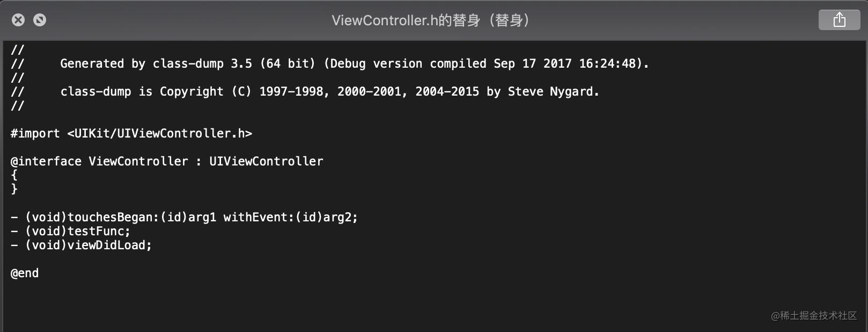Click the 2004-2015 copyright year range

[x=447, y=91]
